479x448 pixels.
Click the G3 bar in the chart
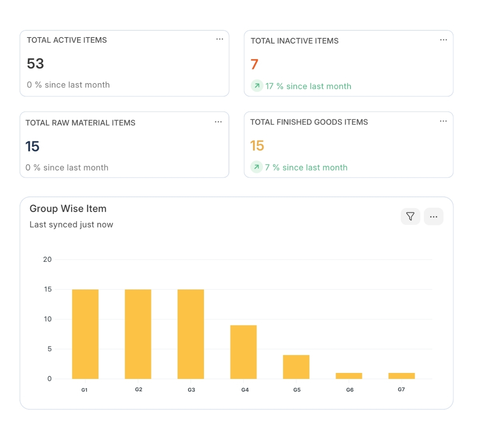coord(190,334)
